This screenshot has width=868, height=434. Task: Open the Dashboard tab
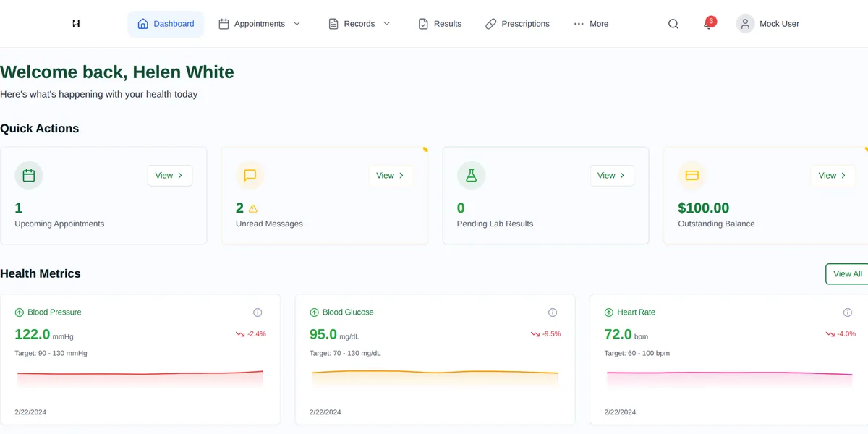click(x=166, y=24)
